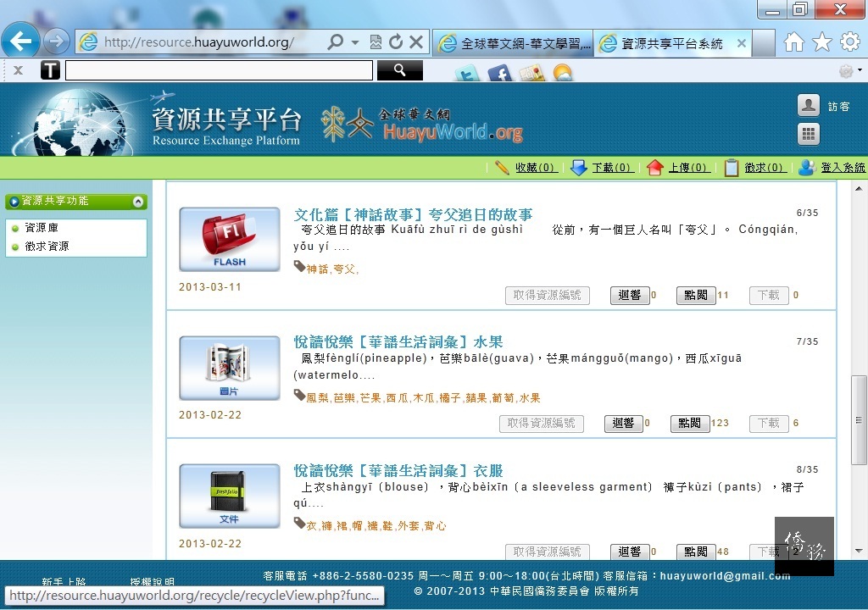This screenshot has height=610, width=868.
Task: Open the browser Home icon
Action: 793,42
